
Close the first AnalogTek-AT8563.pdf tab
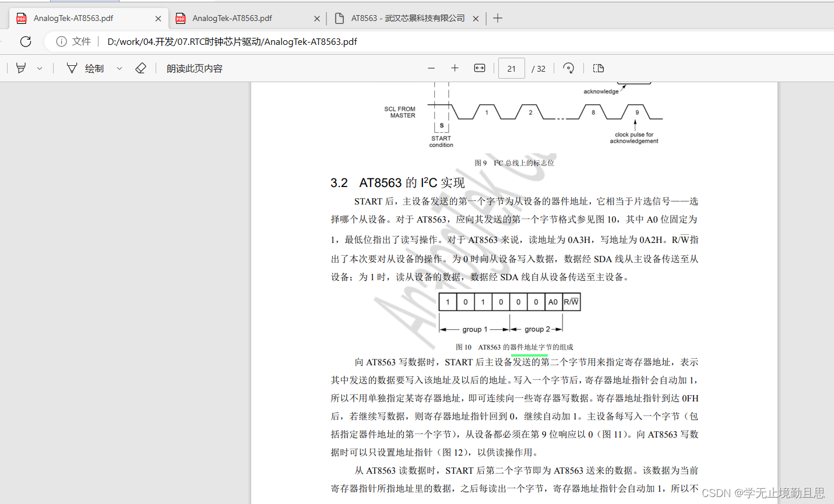coord(157,18)
